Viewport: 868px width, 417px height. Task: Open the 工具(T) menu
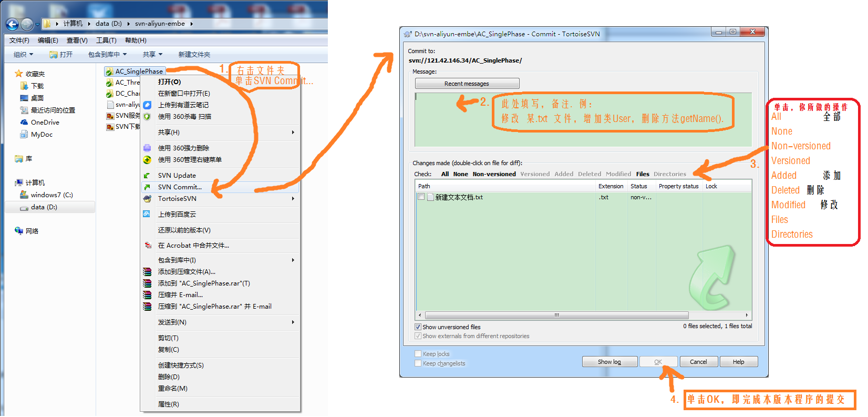pyautogui.click(x=106, y=40)
